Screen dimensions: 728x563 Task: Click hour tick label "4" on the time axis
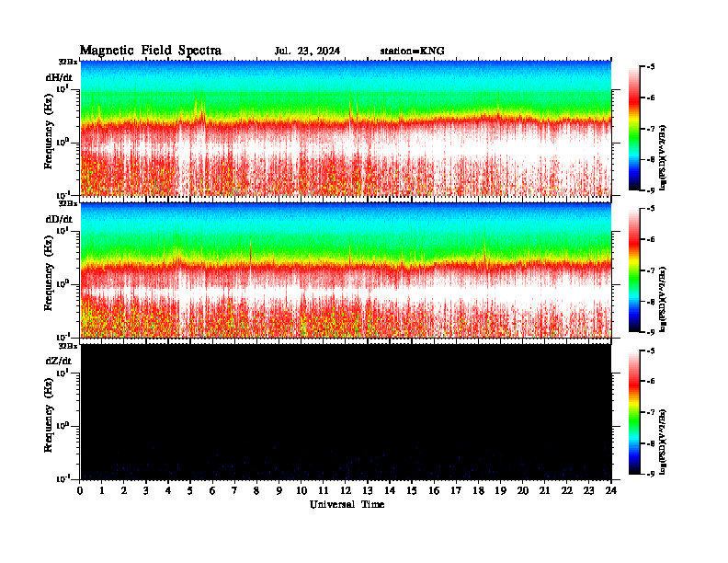168,491
